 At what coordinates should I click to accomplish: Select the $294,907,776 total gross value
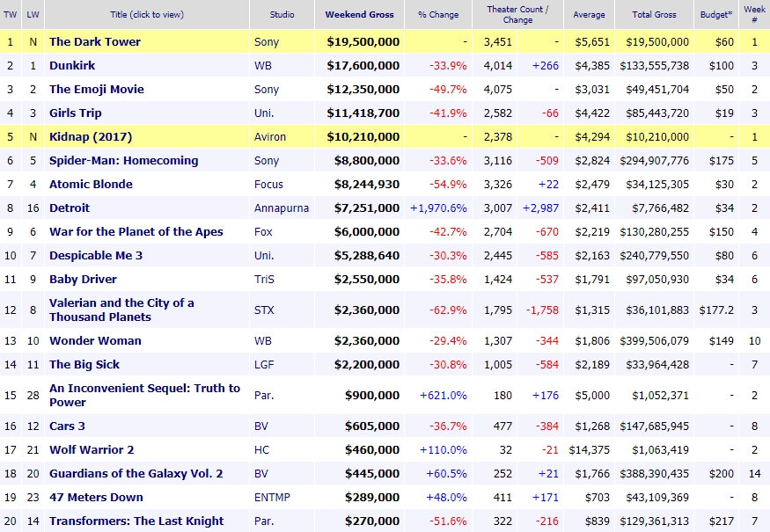pos(654,161)
